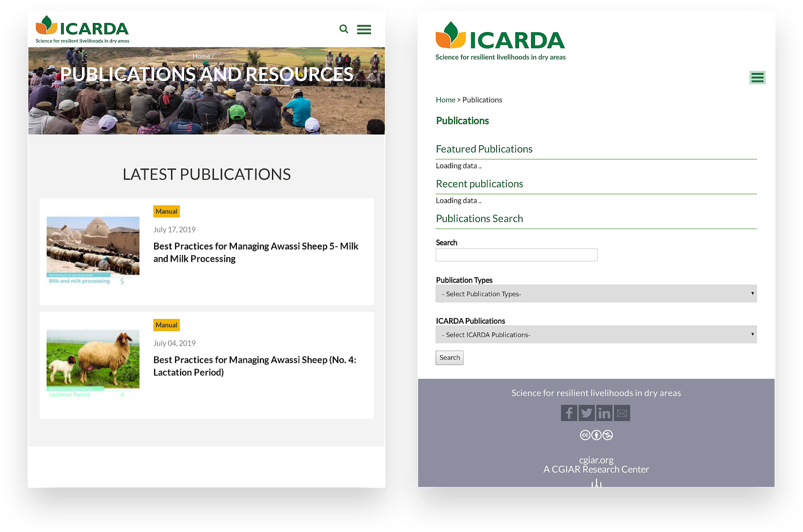The height and width of the screenshot is (532, 803).
Task: Open search using the magnifier icon
Action: (344, 29)
